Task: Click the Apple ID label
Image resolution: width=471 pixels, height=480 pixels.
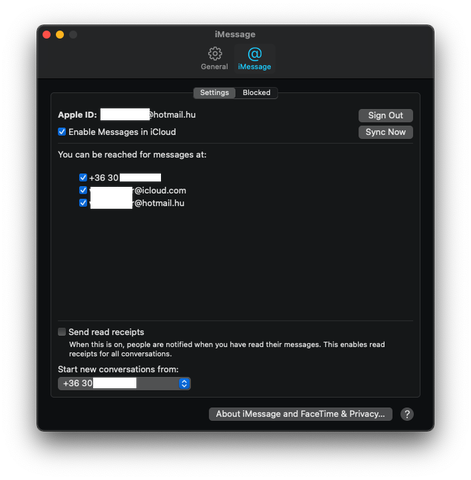Action: tap(77, 115)
